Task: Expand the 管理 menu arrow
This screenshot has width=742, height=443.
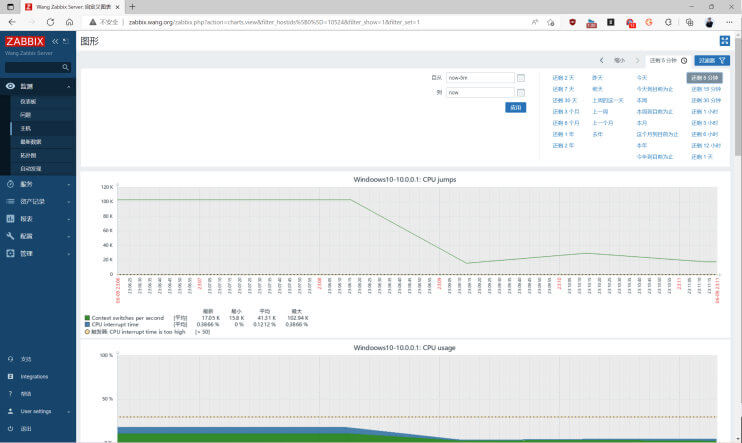Action: 69,254
